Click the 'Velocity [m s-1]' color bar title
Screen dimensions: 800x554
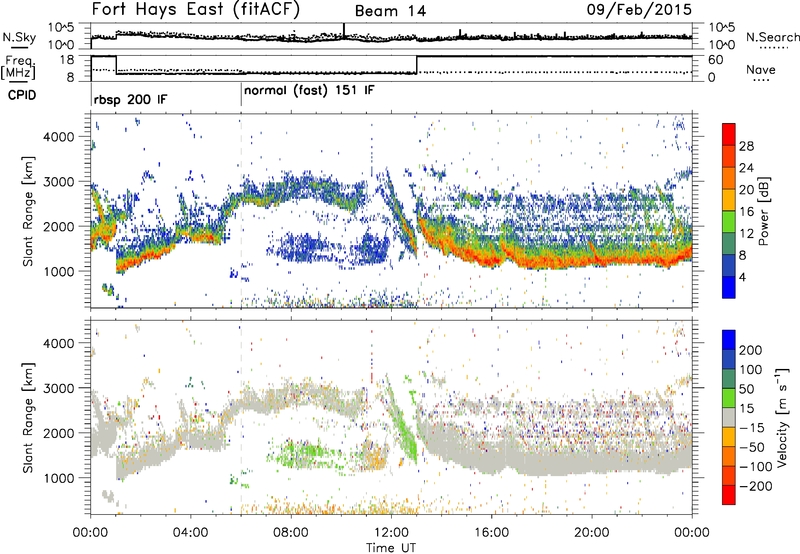coord(782,417)
